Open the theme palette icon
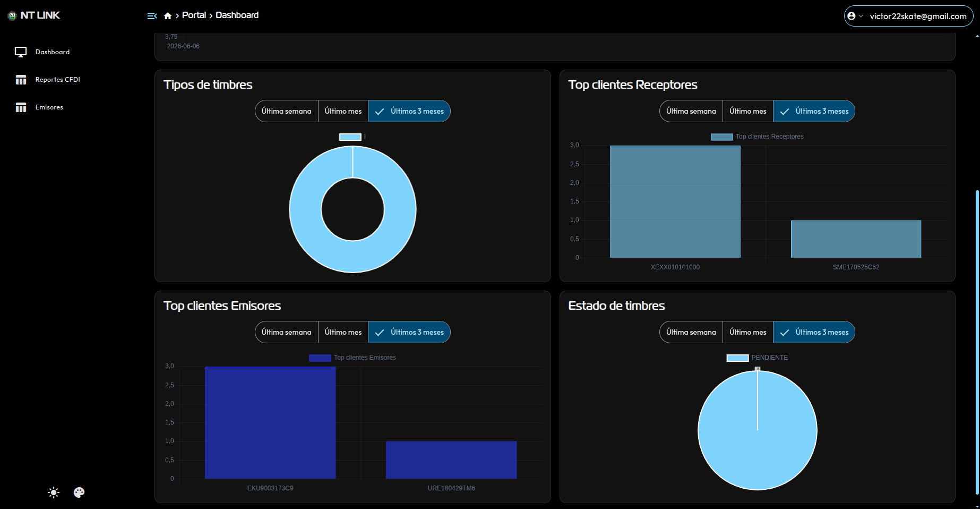 (x=79, y=493)
